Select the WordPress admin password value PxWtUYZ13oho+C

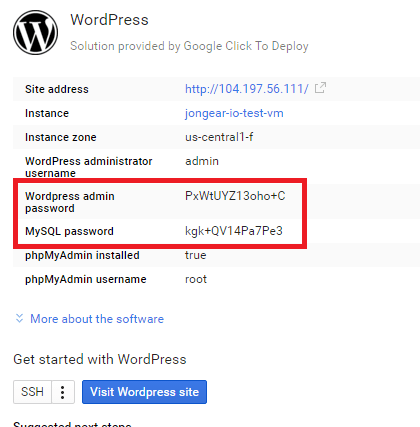pos(235,196)
